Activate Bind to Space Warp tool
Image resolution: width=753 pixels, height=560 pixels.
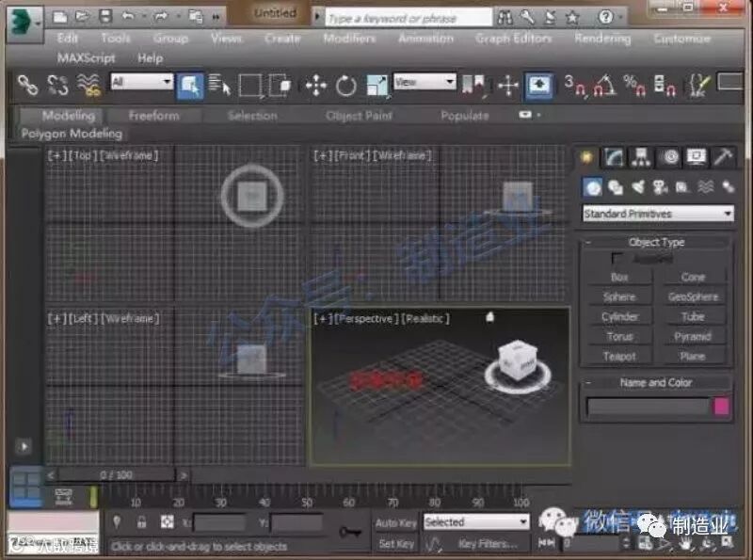[88, 85]
